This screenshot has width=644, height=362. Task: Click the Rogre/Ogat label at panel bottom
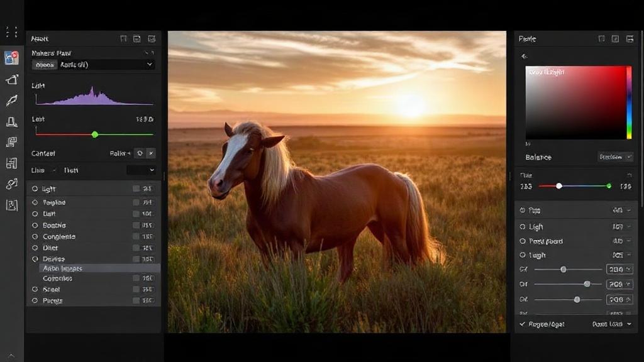click(x=547, y=324)
